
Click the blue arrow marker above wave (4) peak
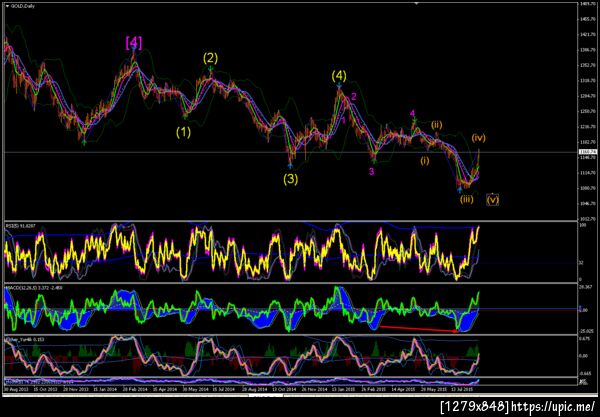pos(339,87)
